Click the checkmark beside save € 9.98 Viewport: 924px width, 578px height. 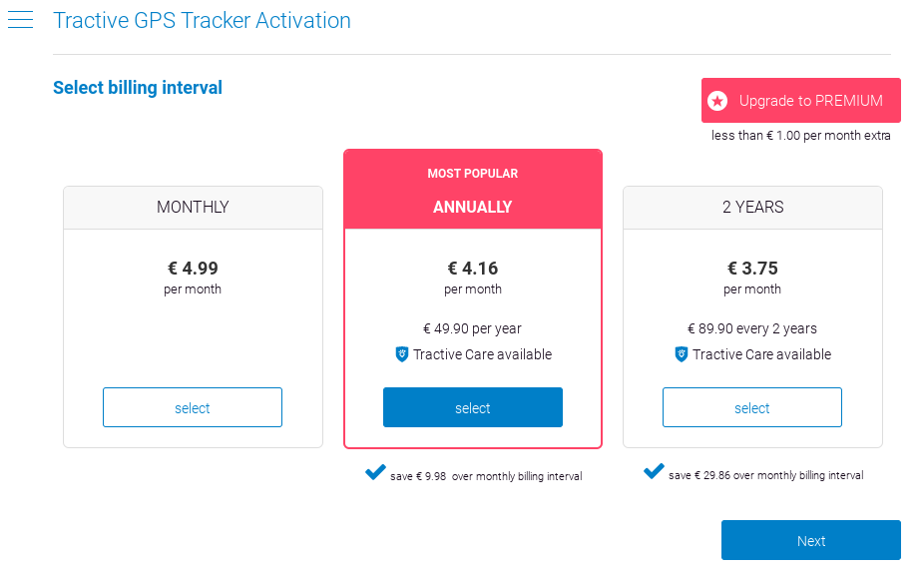pos(375,472)
